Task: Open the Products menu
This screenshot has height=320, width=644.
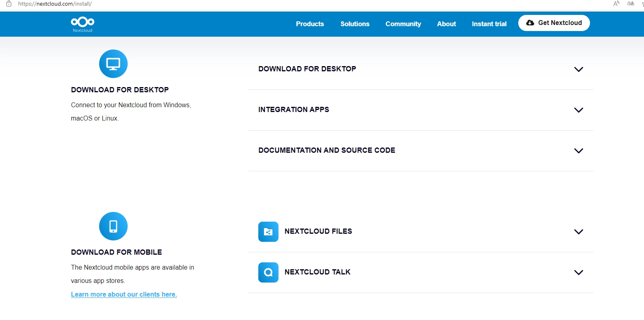Action: (310, 24)
